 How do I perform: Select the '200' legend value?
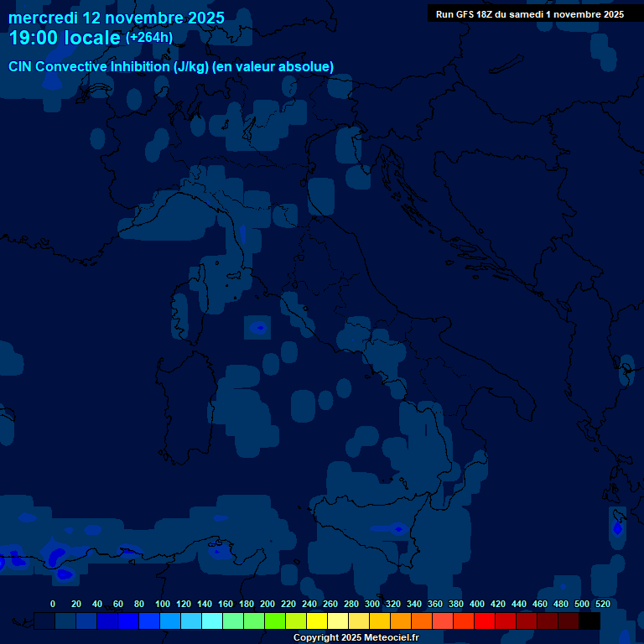(x=267, y=604)
